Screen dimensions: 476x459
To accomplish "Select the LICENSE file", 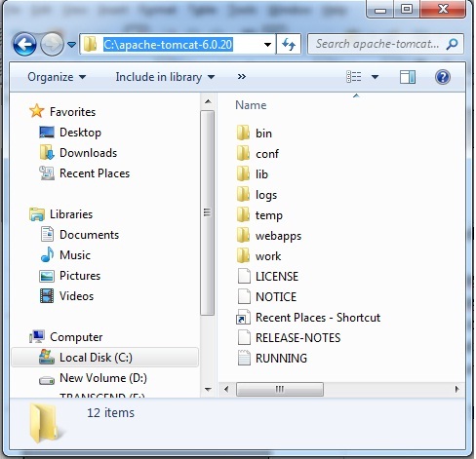I will point(268,277).
